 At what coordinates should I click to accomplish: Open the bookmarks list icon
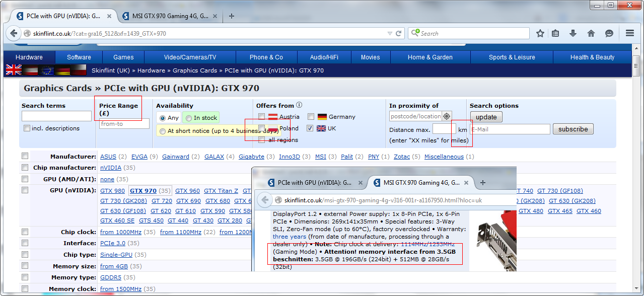(556, 34)
